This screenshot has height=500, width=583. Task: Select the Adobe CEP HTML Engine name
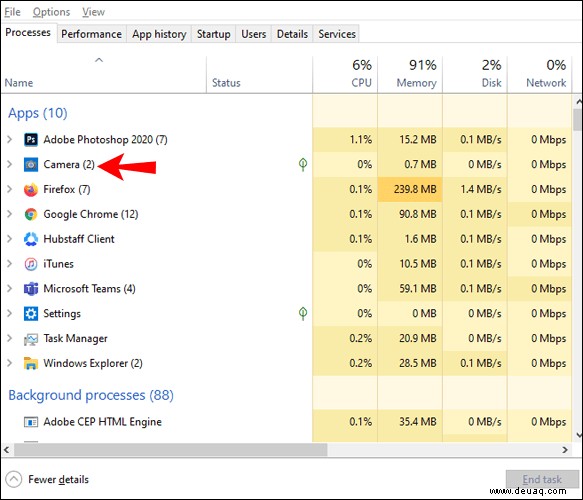pos(102,422)
